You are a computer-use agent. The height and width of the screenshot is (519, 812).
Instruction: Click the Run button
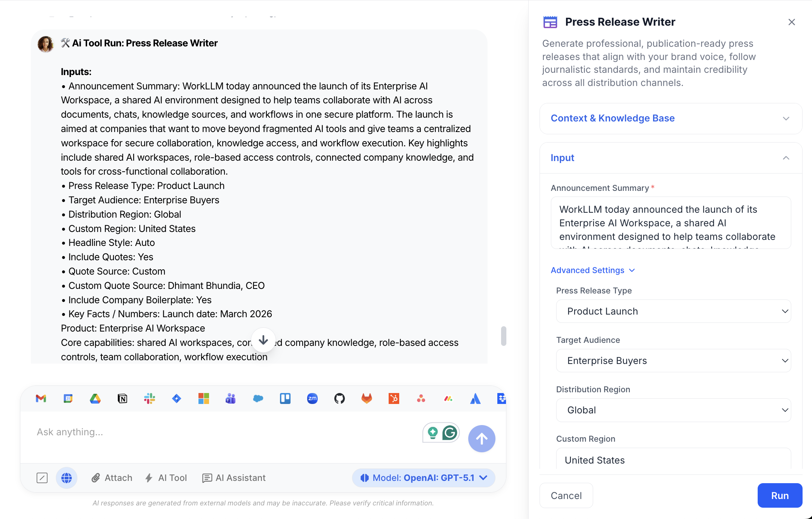[x=780, y=495]
